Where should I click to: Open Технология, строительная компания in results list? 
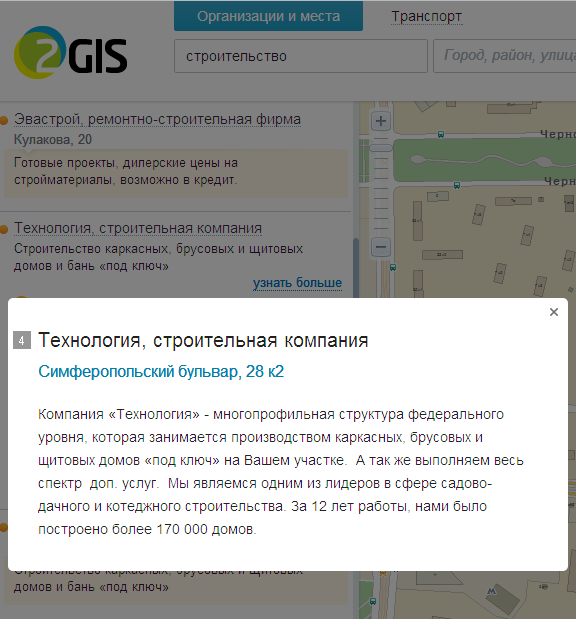pyautogui.click(x=138, y=228)
